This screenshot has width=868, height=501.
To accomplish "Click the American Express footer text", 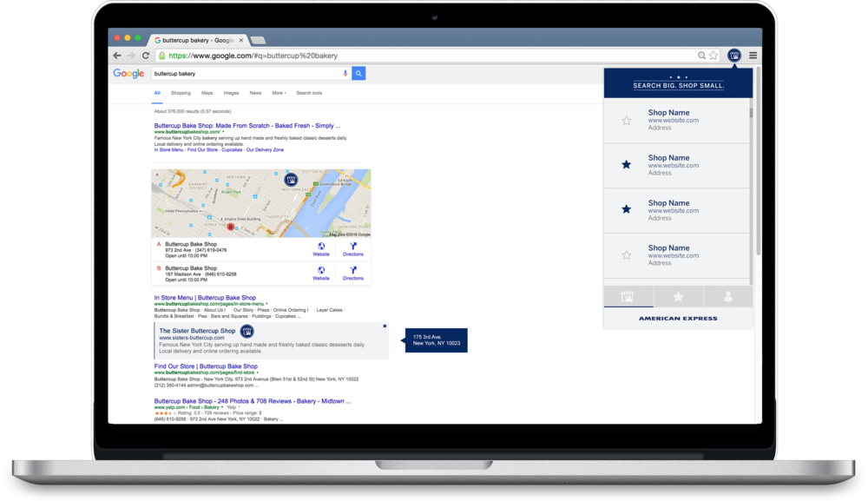I will pos(678,319).
